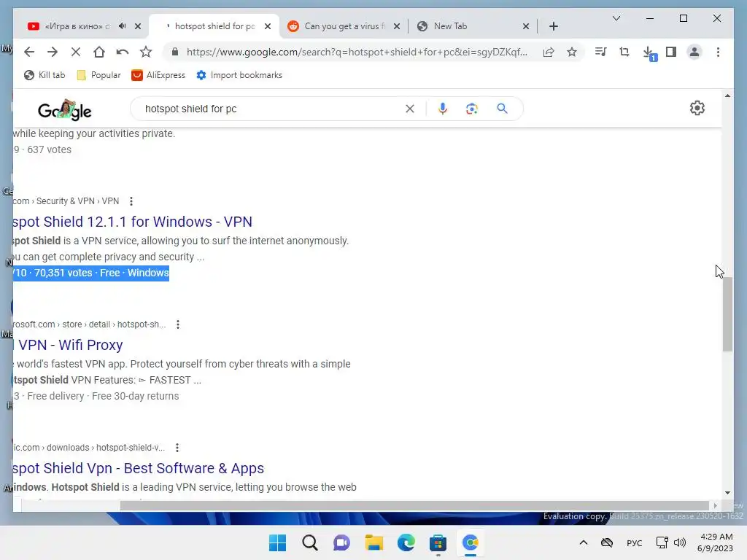Go to Google home via the logo

pyautogui.click(x=65, y=110)
